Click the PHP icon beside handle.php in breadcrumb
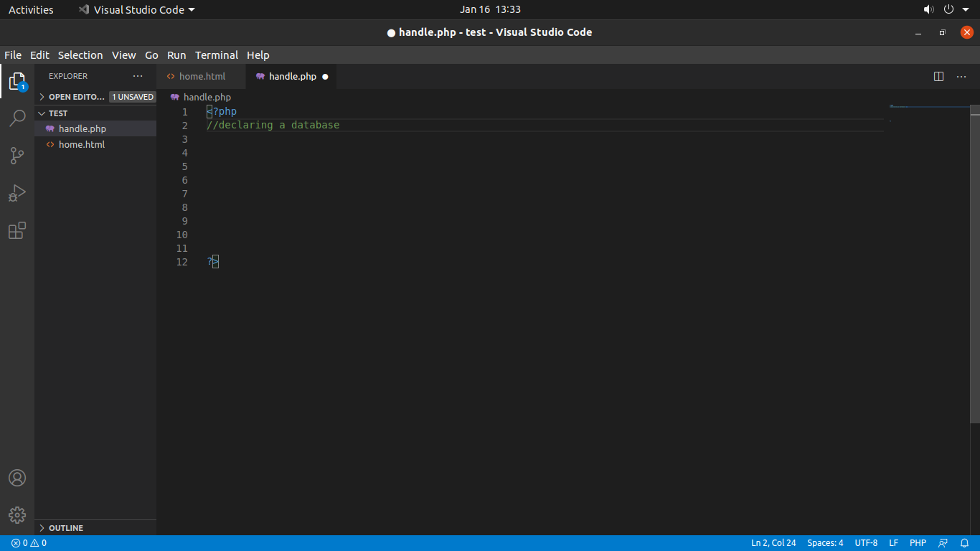 pyautogui.click(x=174, y=97)
